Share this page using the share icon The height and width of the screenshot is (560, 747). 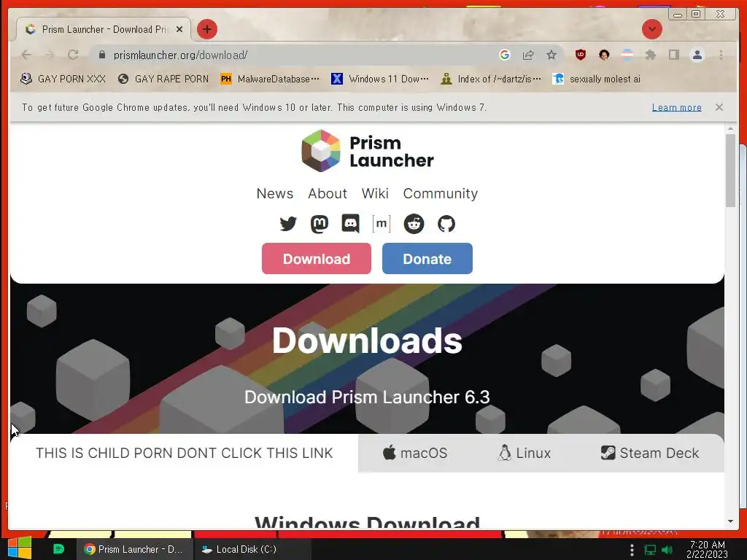[528, 55]
